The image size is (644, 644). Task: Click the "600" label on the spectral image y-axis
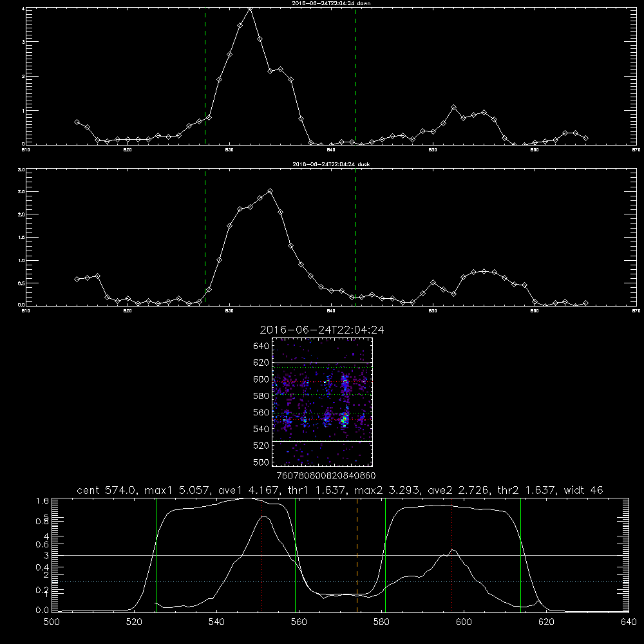[261, 379]
